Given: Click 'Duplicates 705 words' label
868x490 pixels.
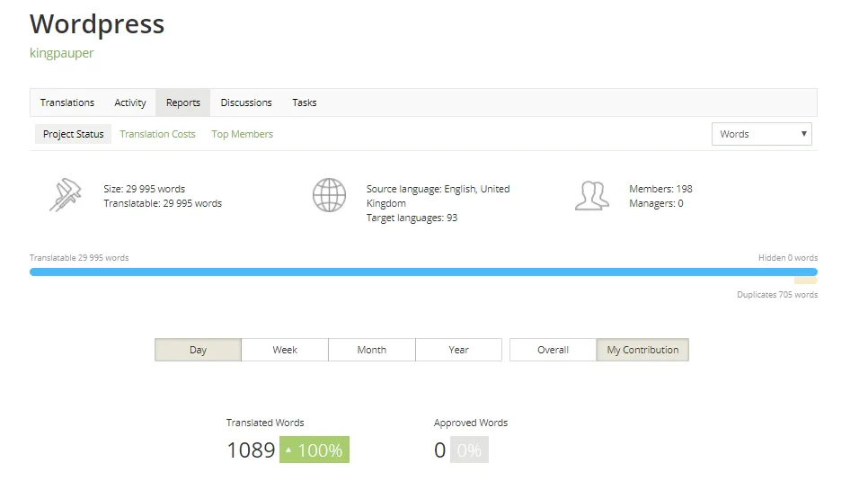Looking at the screenshot, I should pyautogui.click(x=777, y=295).
